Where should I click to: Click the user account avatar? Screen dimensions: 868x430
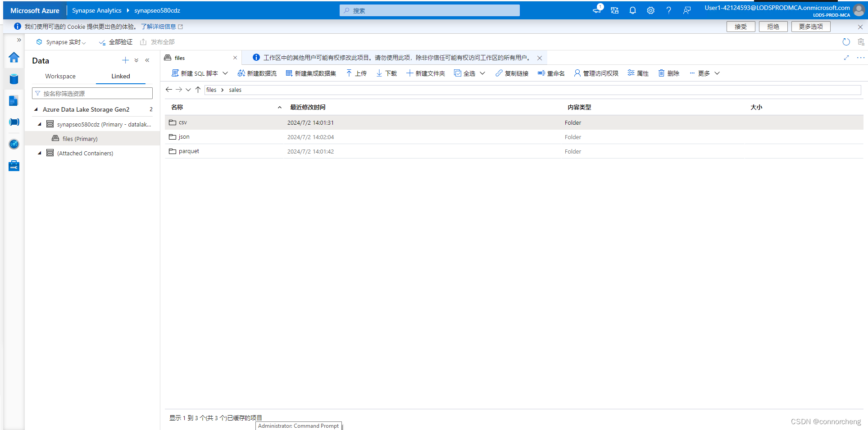[859, 10]
